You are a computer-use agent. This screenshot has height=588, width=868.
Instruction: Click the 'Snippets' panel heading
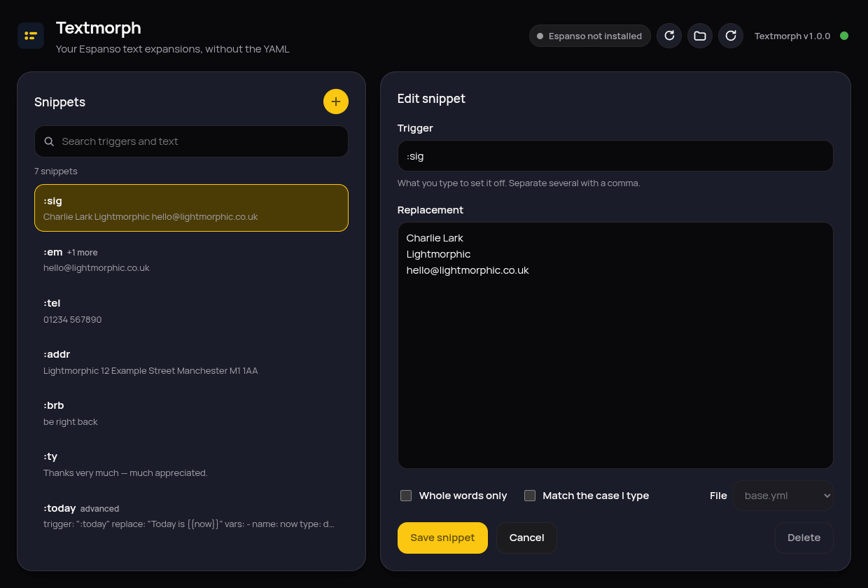coord(59,102)
